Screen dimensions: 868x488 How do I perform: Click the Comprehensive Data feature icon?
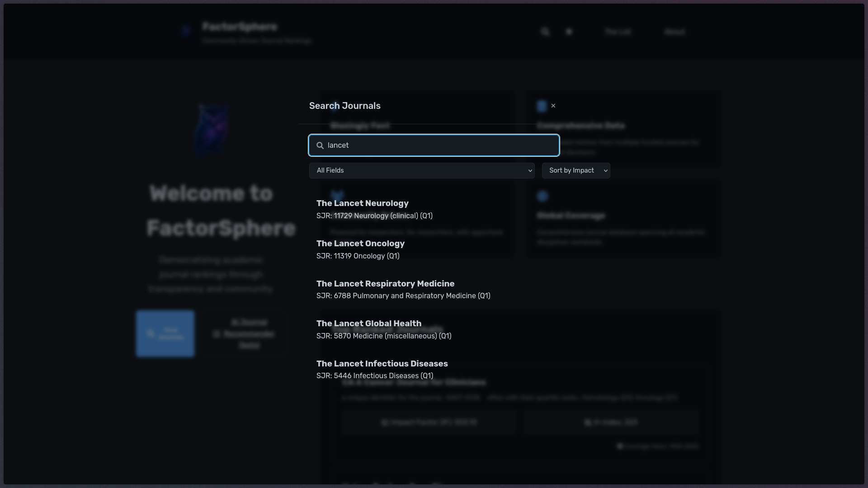point(542,106)
